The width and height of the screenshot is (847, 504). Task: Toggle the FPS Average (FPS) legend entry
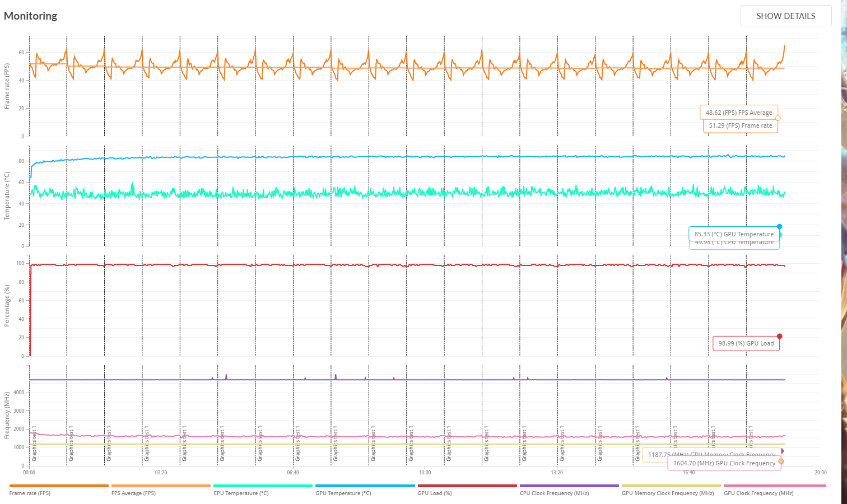click(x=133, y=493)
